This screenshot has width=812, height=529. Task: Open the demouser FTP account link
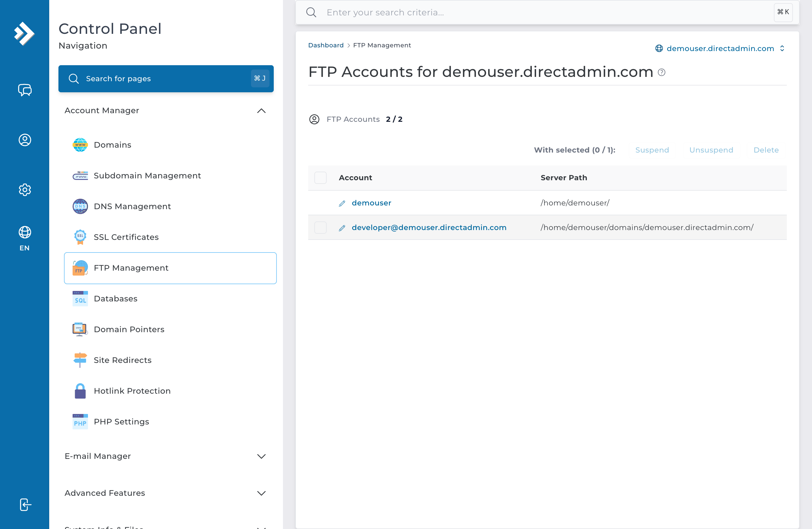tap(371, 203)
